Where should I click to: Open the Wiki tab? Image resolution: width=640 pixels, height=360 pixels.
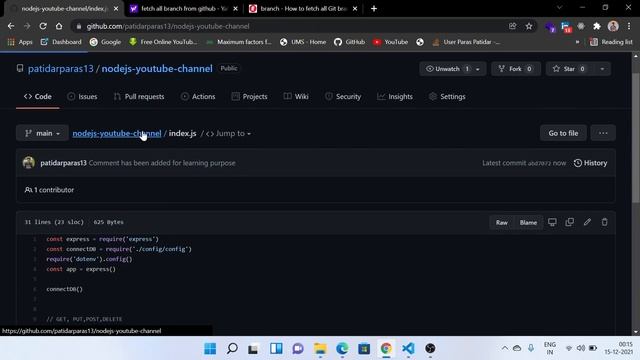click(x=296, y=97)
